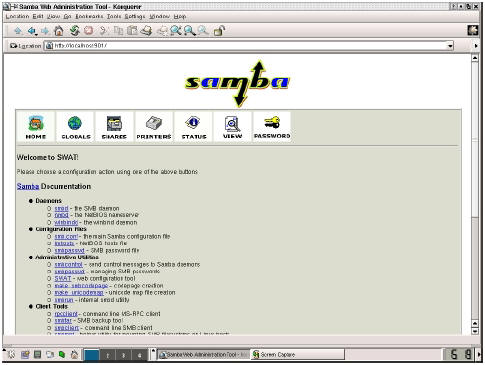This screenshot has height=365, width=485.
Task: Open the Globals configuration icon
Action: [75, 127]
